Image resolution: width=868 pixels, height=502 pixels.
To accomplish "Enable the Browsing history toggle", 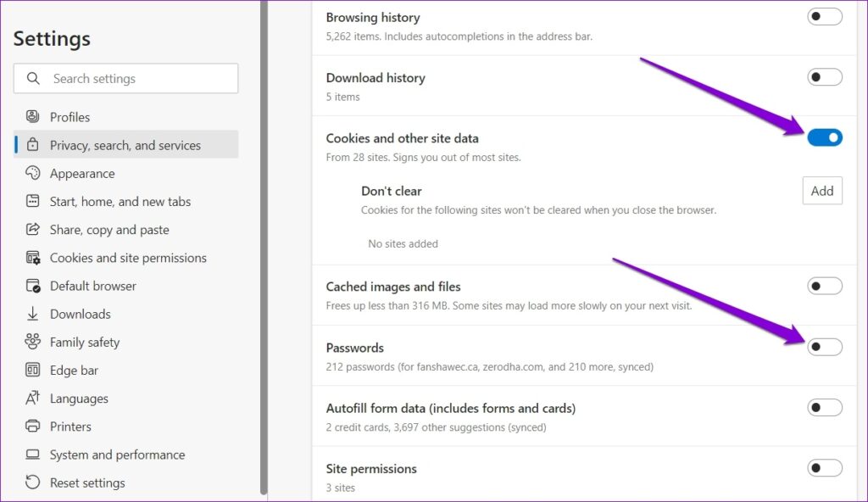I will pyautogui.click(x=824, y=16).
